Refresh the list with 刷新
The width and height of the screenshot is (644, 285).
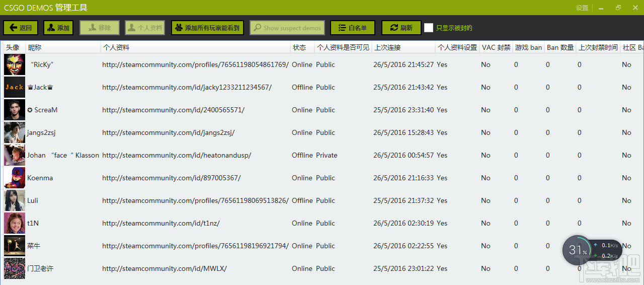[401, 28]
